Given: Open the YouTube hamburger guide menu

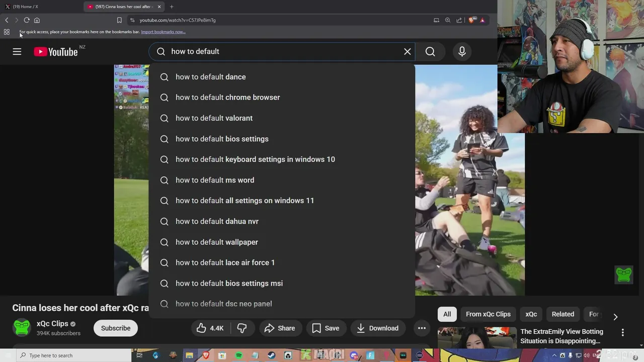Looking at the screenshot, I should tap(17, 51).
